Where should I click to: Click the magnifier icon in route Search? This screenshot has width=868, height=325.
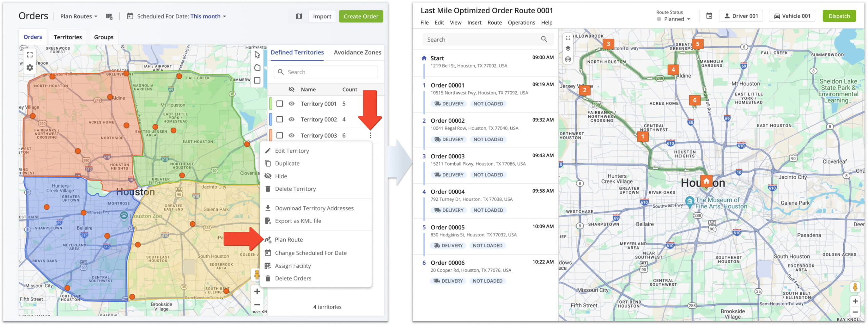pyautogui.click(x=544, y=39)
